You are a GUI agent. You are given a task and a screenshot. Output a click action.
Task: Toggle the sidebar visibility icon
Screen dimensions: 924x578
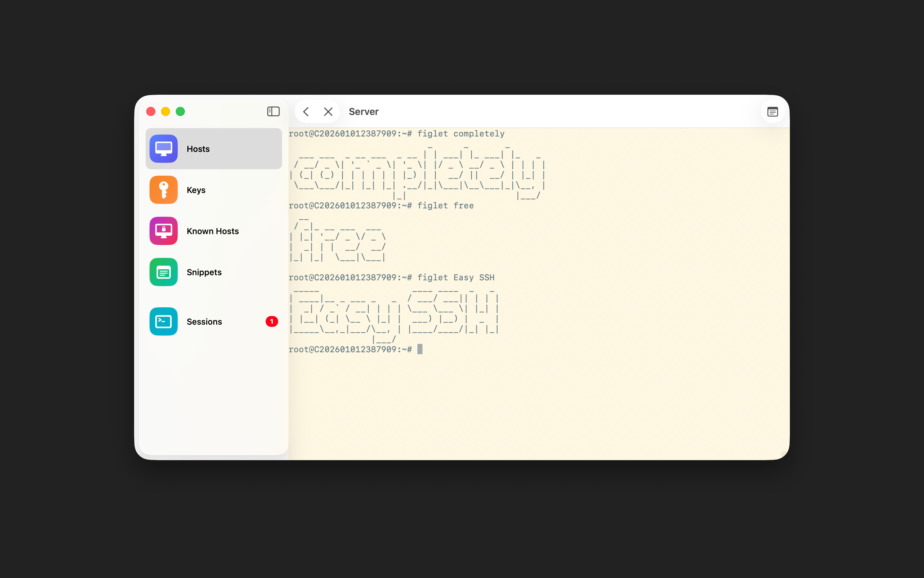point(273,111)
